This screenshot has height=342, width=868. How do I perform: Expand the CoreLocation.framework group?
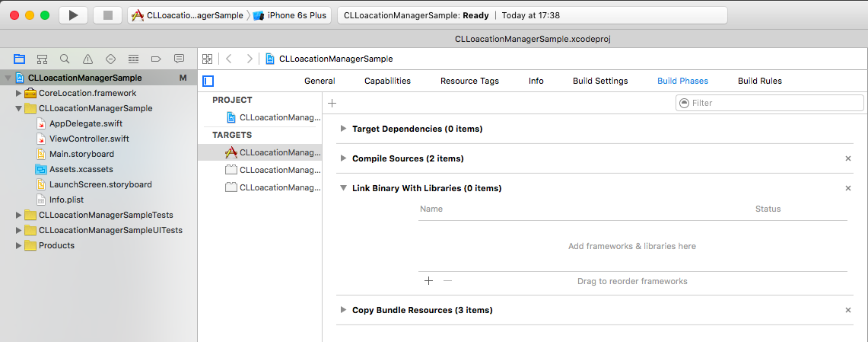pyautogui.click(x=19, y=93)
